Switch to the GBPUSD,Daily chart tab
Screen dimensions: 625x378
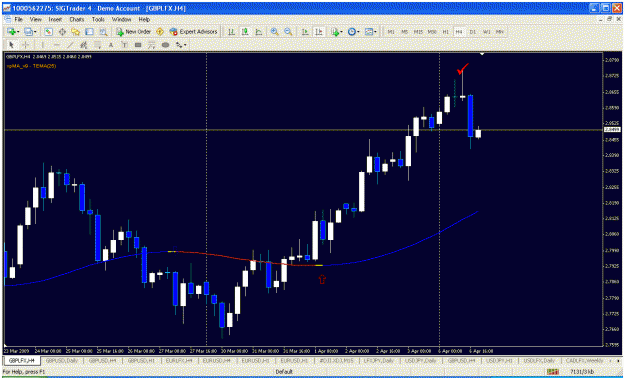[62, 360]
